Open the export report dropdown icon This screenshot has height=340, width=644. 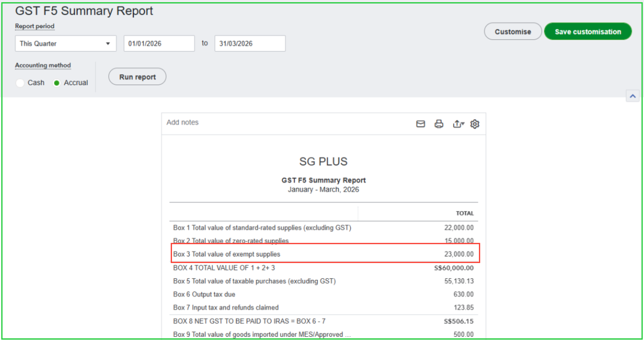tap(458, 124)
